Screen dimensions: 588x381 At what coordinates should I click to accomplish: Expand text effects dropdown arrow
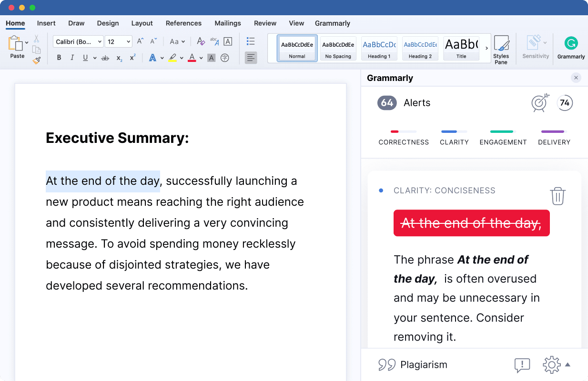pos(162,58)
